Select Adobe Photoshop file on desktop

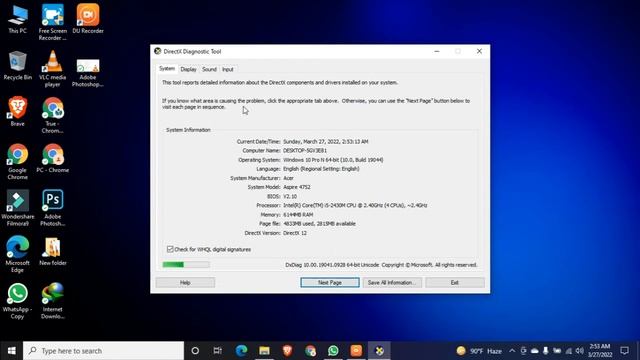tap(88, 73)
